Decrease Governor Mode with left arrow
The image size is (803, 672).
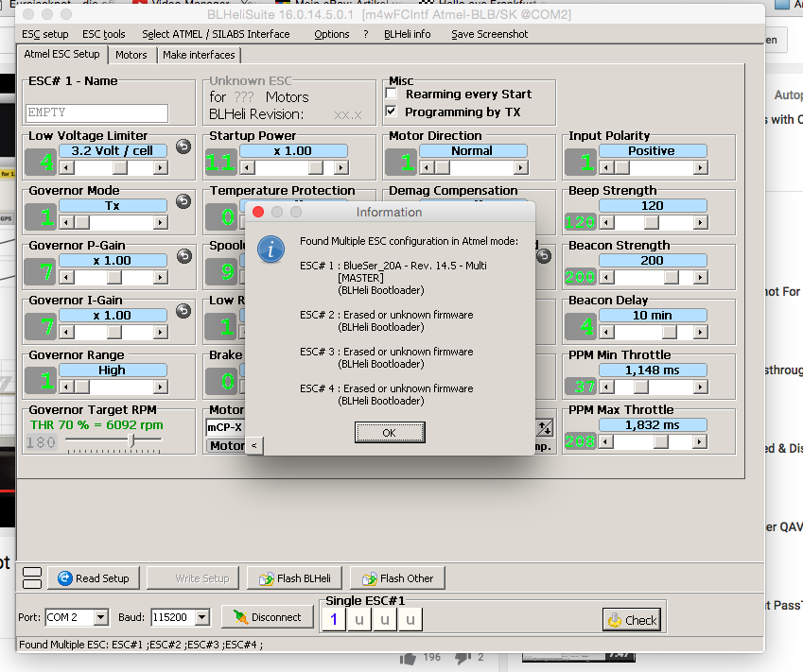click(x=66, y=222)
